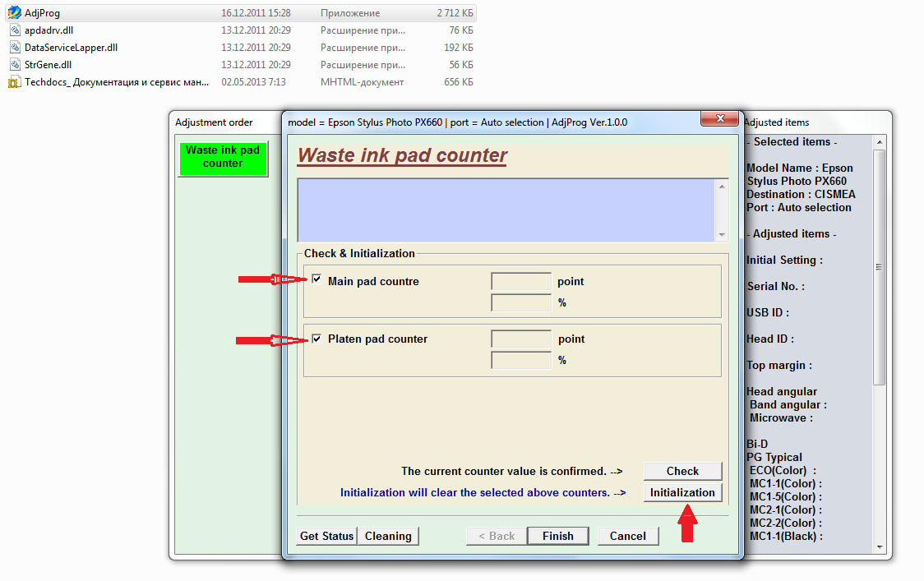Select Waste ink pad counter adjustment item

tap(223, 158)
